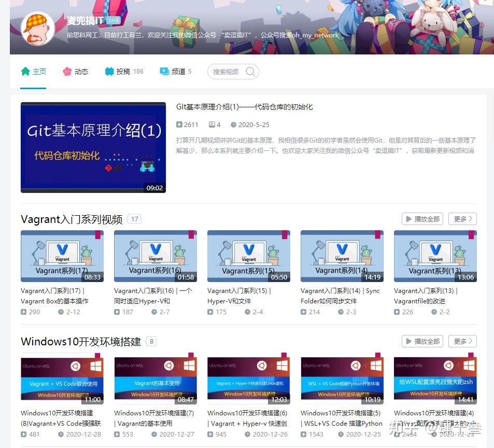Click the 2611 play count icon
This screenshot has width=494, height=448.
click(x=179, y=125)
